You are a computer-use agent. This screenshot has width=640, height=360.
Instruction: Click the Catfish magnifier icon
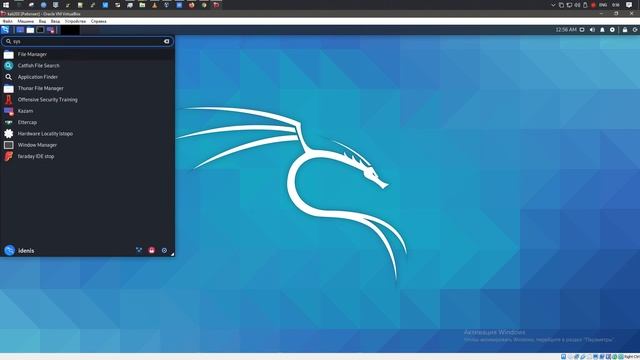(x=9, y=66)
